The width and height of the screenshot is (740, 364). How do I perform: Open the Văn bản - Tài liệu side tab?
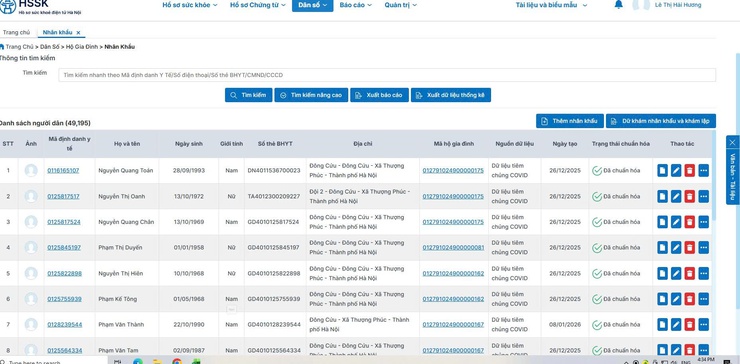pos(733,177)
